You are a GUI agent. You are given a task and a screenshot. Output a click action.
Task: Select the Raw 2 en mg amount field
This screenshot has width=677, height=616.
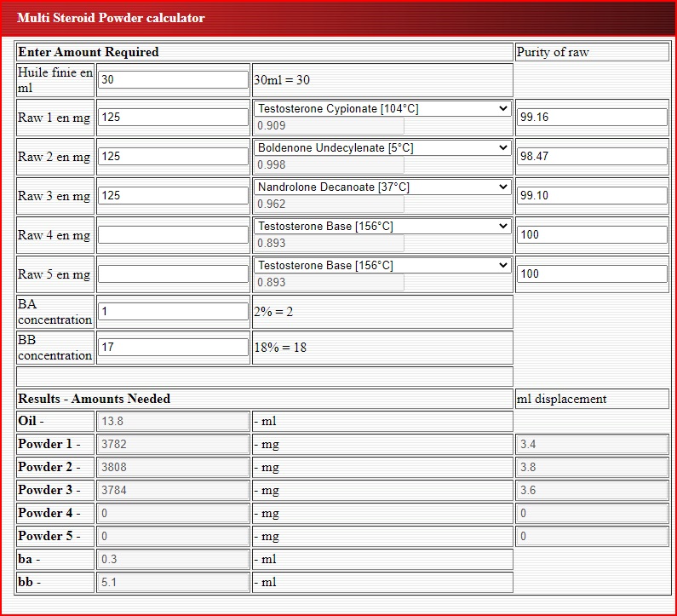point(173,157)
